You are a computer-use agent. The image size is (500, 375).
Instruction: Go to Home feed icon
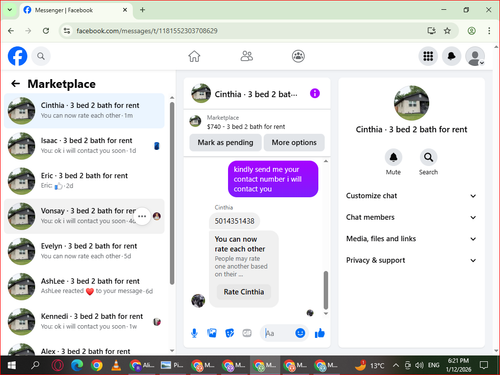(194, 56)
